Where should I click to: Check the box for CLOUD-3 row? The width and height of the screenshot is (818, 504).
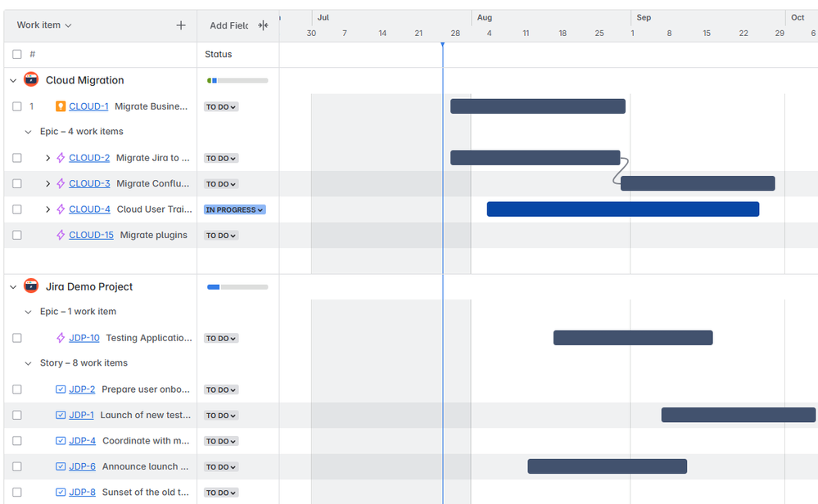click(x=17, y=183)
